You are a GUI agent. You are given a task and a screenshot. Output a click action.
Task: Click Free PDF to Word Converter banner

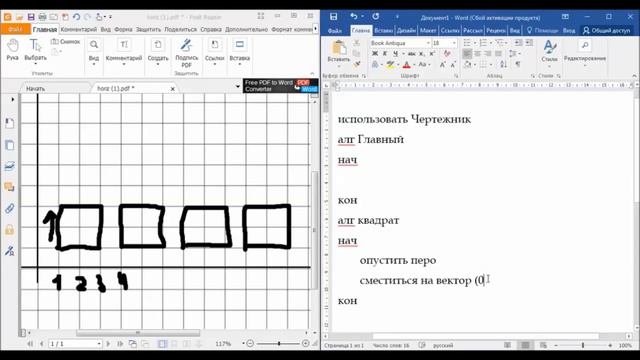[280, 86]
